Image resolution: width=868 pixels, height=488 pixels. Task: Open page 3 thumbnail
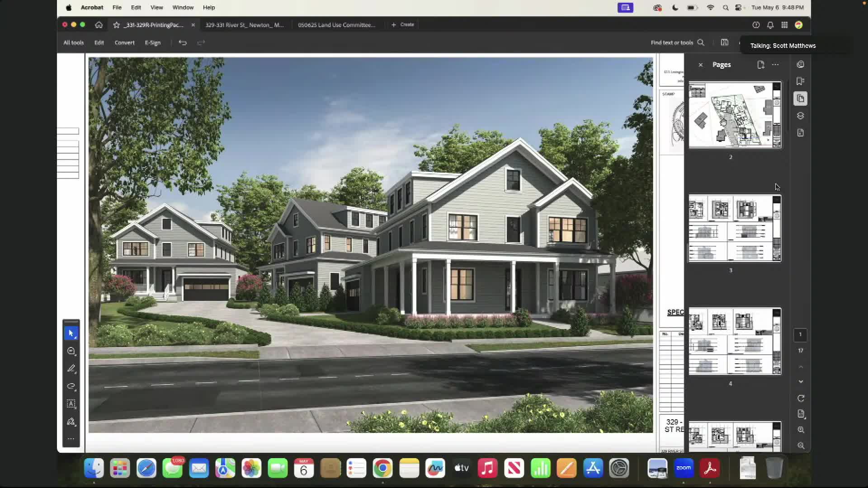[735, 229]
